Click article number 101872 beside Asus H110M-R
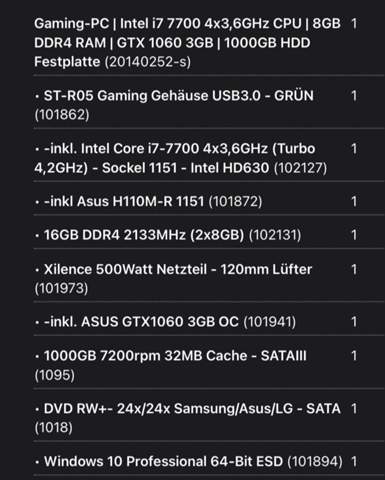 (235, 201)
